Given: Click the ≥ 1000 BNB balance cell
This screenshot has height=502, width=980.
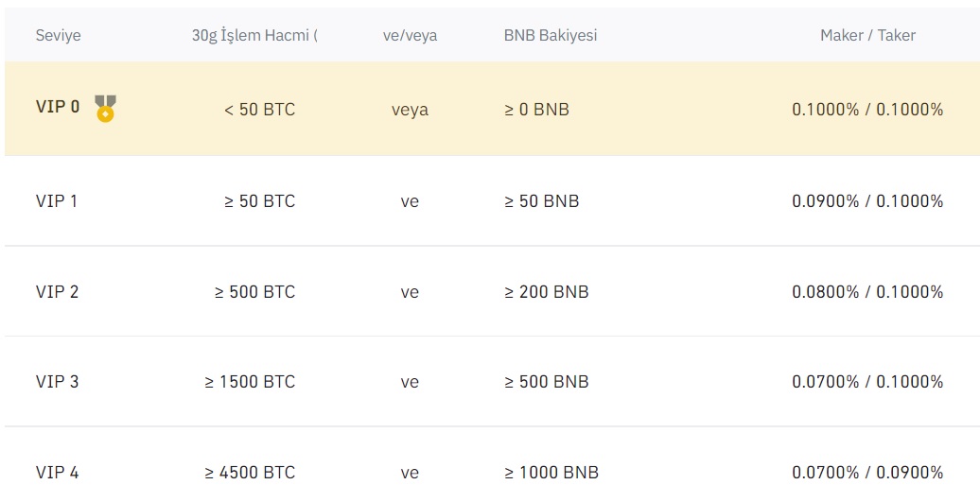Looking at the screenshot, I should click(x=551, y=472).
